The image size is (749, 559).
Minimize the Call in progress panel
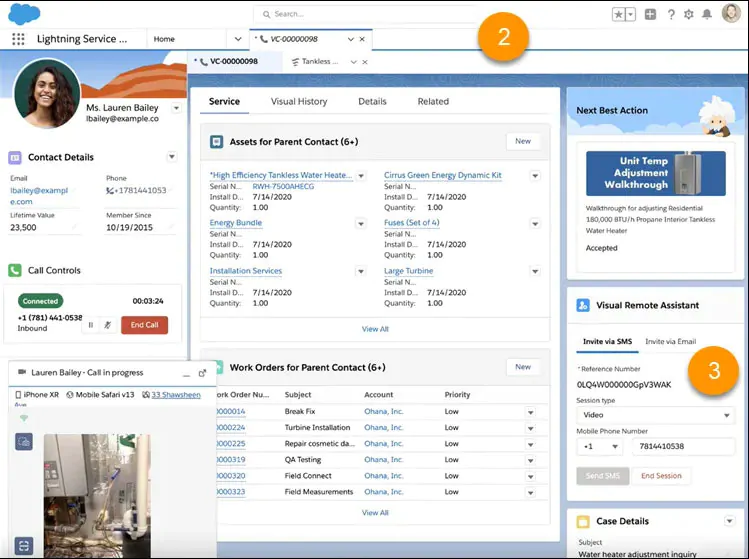[x=184, y=373]
